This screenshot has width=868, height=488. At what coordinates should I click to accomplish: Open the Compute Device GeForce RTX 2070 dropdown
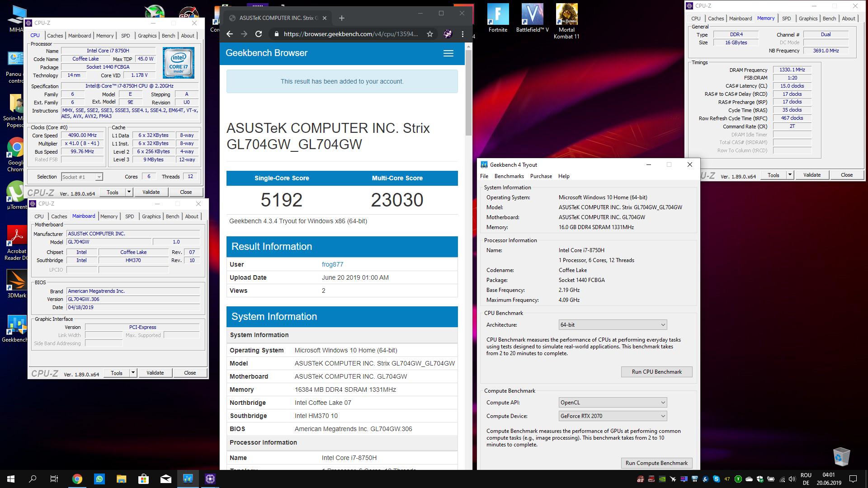pyautogui.click(x=613, y=416)
